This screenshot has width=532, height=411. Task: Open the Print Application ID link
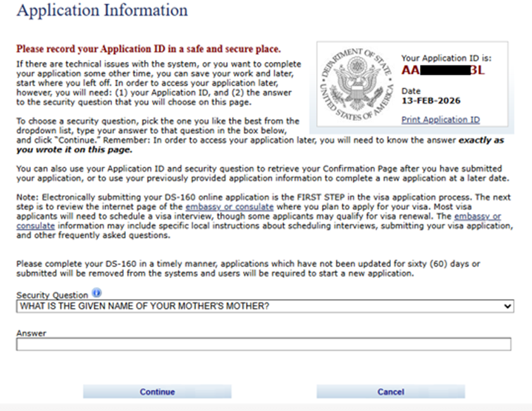point(440,120)
